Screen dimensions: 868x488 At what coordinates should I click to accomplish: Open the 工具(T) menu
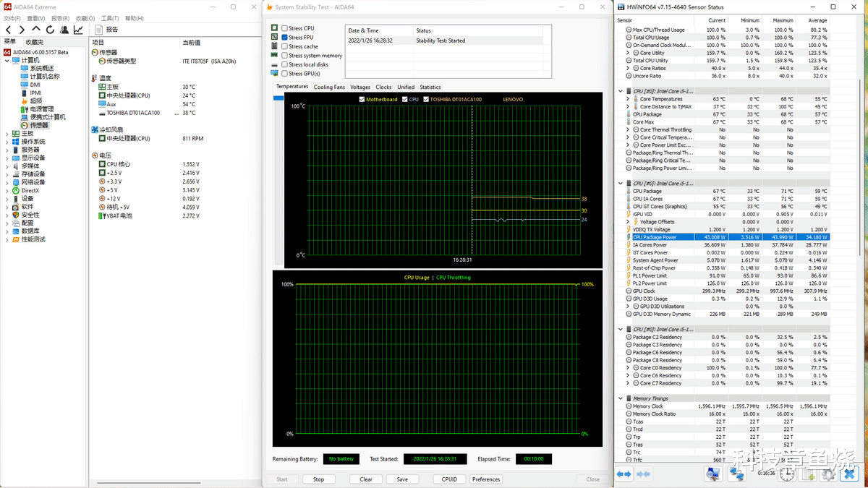click(x=110, y=18)
